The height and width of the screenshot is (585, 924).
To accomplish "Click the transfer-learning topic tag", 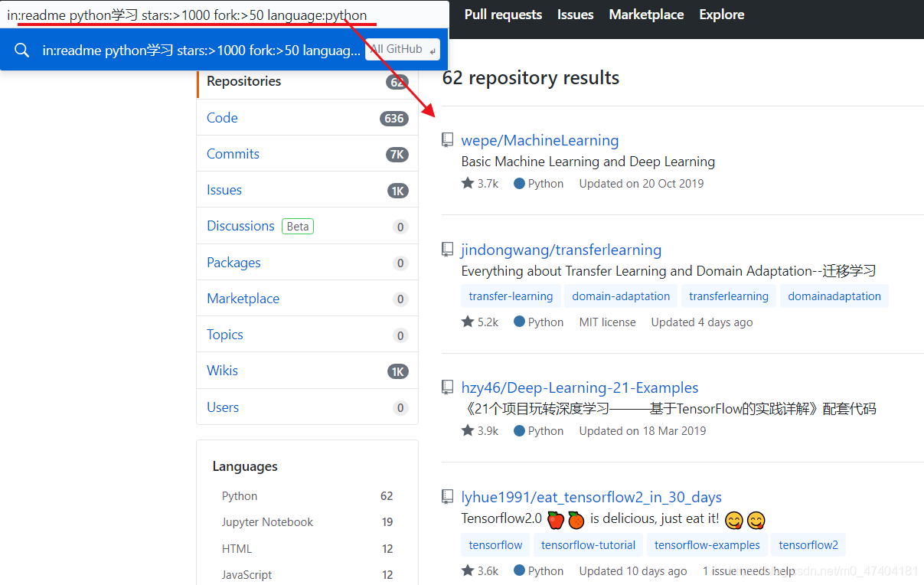I will pyautogui.click(x=511, y=295).
